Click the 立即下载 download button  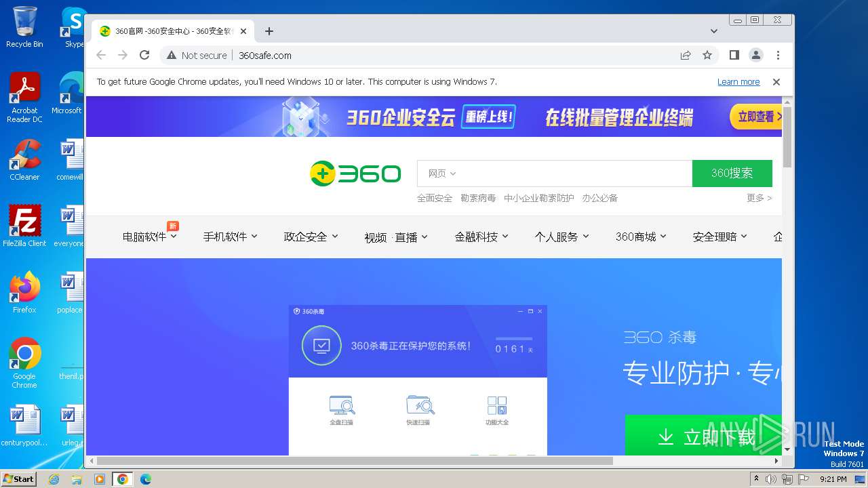pyautogui.click(x=703, y=436)
